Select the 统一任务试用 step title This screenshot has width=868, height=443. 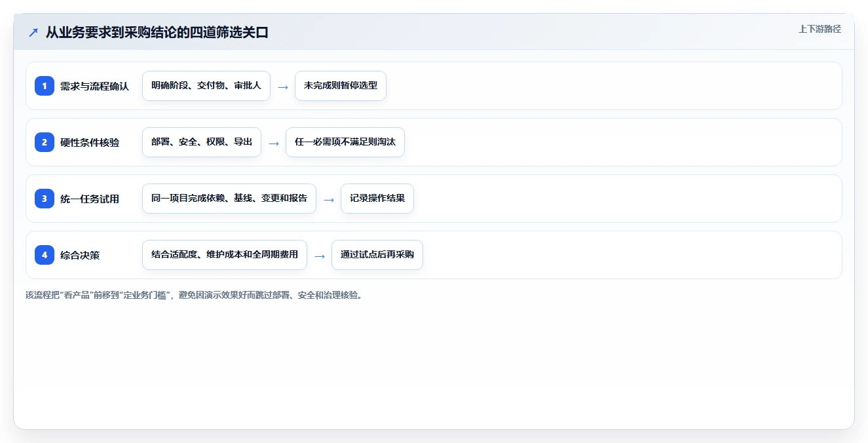coord(90,199)
